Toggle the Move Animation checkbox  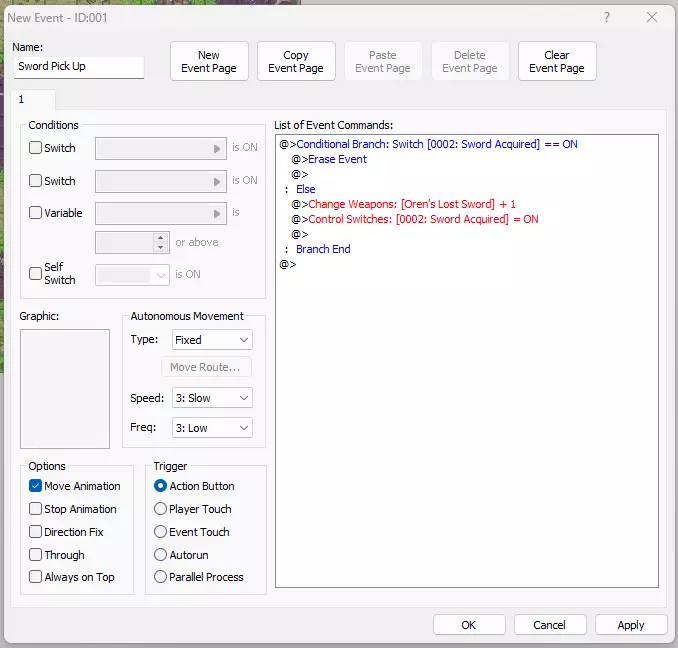tap(36, 486)
